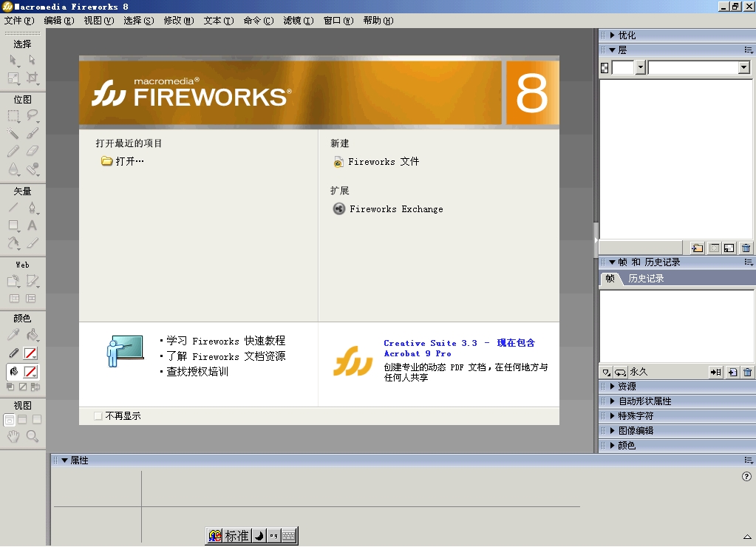Pick the Magic Wand tool

(13, 133)
